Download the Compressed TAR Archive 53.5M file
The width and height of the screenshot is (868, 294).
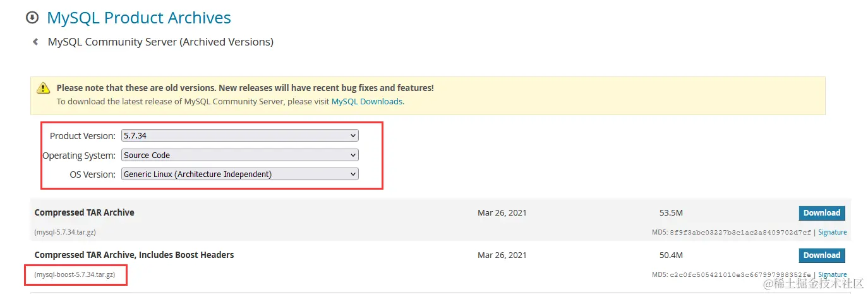(822, 213)
